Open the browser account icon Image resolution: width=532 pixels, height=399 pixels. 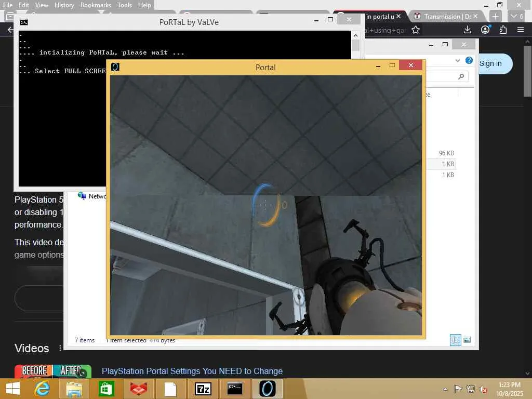(x=486, y=30)
